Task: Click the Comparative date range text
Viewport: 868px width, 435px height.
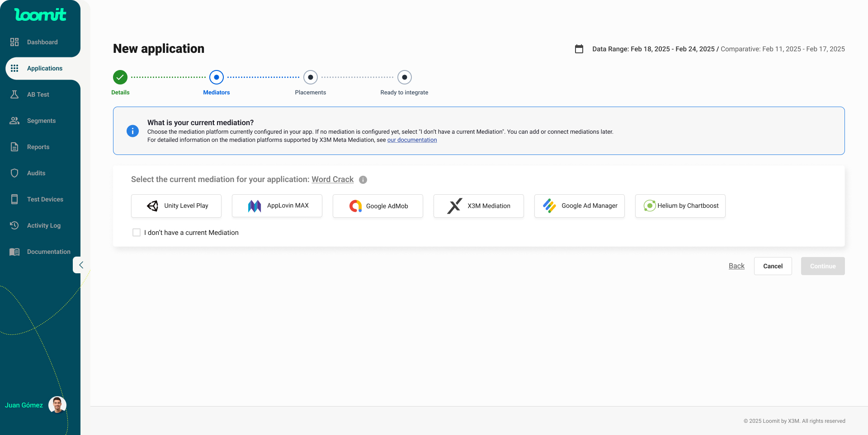Action: click(783, 49)
